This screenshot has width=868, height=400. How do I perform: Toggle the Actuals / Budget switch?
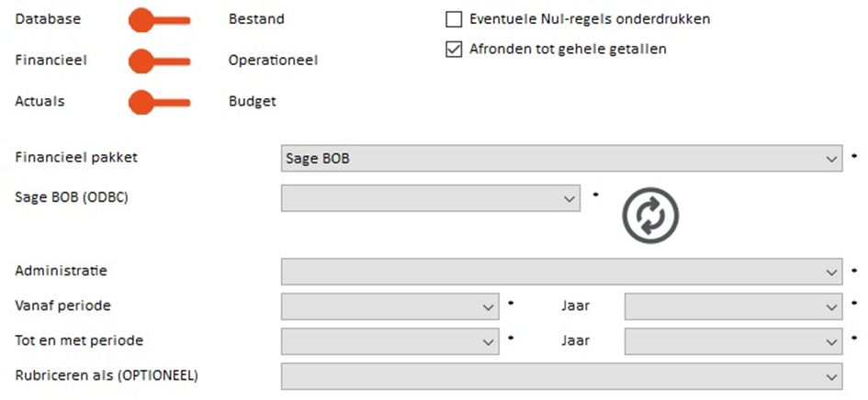coord(160,103)
